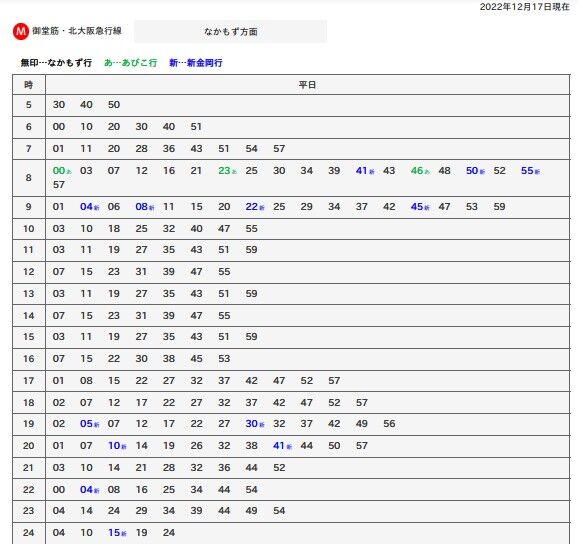Click the 平日 column header
Image resolution: width=578 pixels, height=544 pixels.
tap(307, 85)
